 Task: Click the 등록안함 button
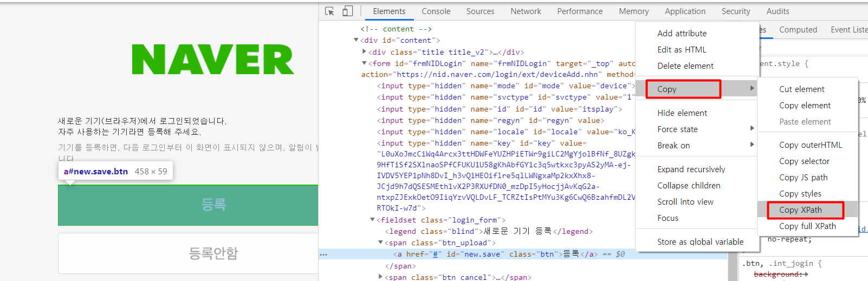pos(188,253)
